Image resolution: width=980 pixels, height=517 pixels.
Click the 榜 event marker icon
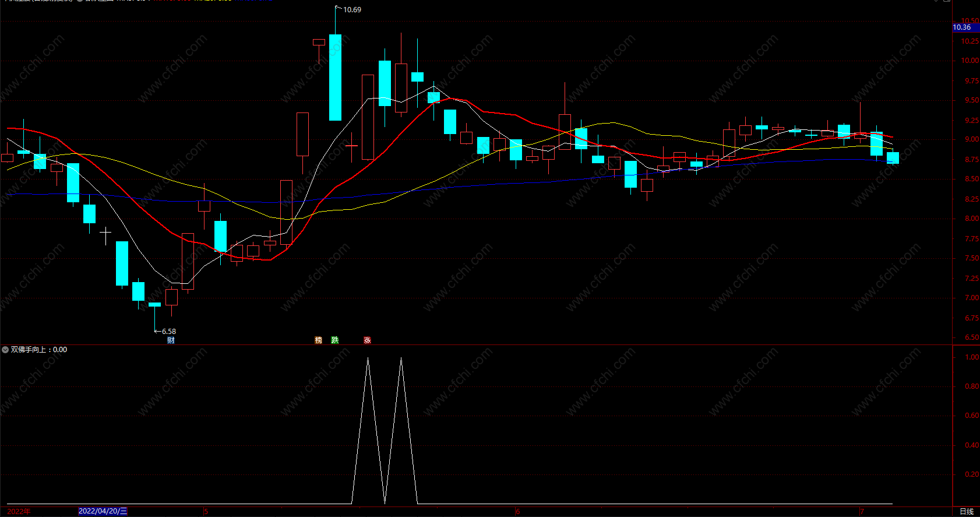pyautogui.click(x=318, y=340)
